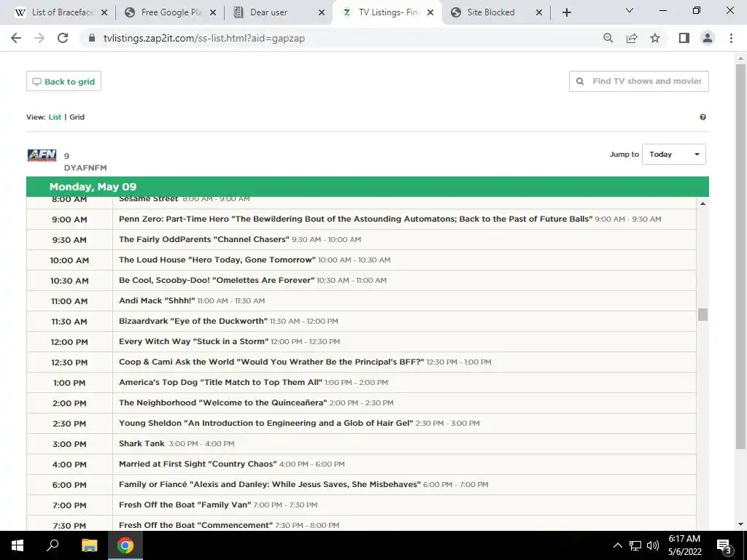Click the tab search chevron
Screen dimensions: 747x560
(630, 10)
